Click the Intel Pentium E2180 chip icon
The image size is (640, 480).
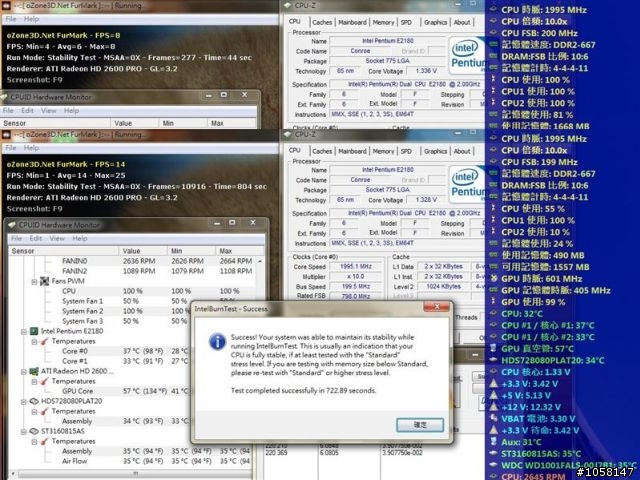(x=34, y=331)
